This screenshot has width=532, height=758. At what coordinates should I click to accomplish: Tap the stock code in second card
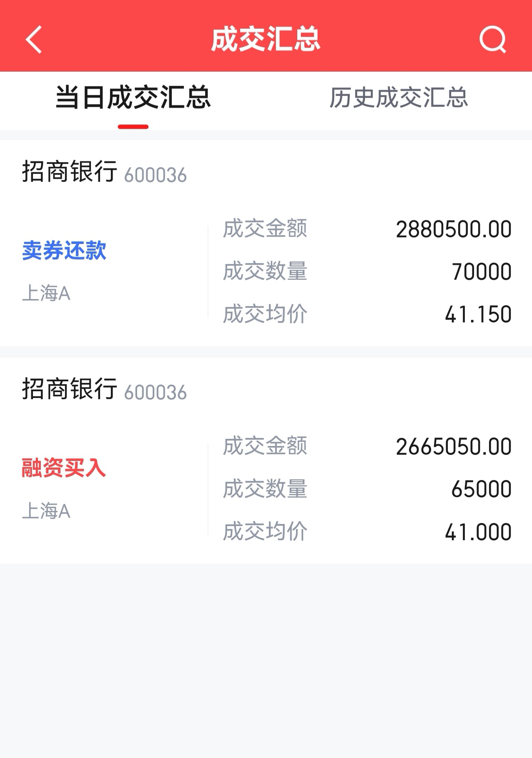click(156, 393)
